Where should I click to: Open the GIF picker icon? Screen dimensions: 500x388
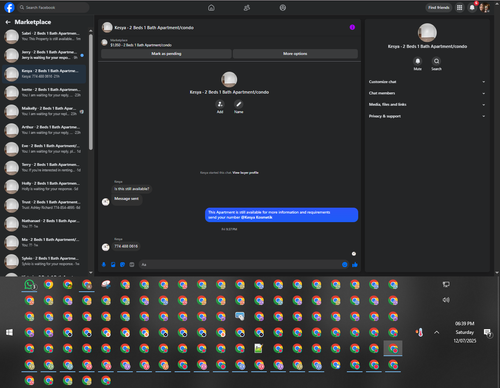pos(132,265)
